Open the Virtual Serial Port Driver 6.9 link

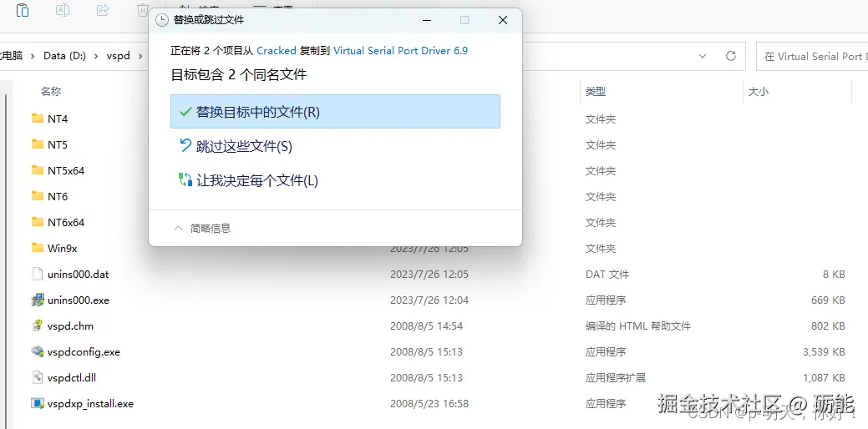click(x=400, y=50)
